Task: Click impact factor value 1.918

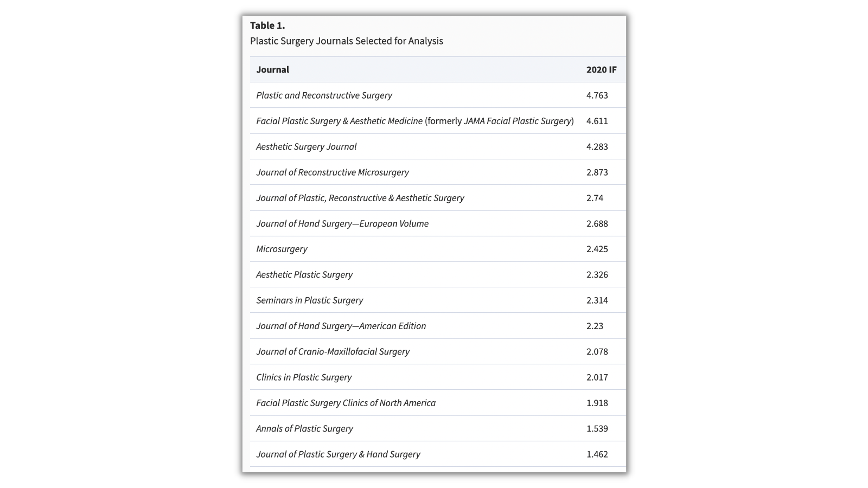Action: coord(597,403)
